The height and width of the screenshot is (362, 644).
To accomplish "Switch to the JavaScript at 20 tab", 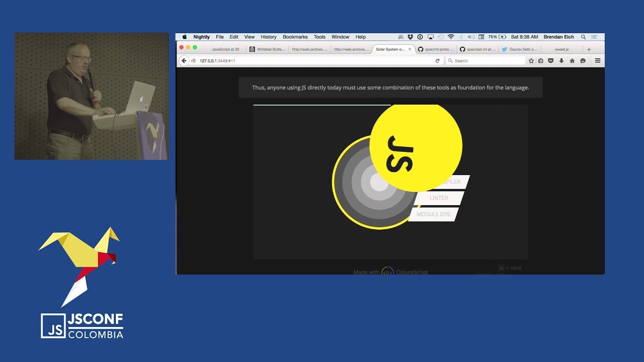I will click(x=225, y=49).
